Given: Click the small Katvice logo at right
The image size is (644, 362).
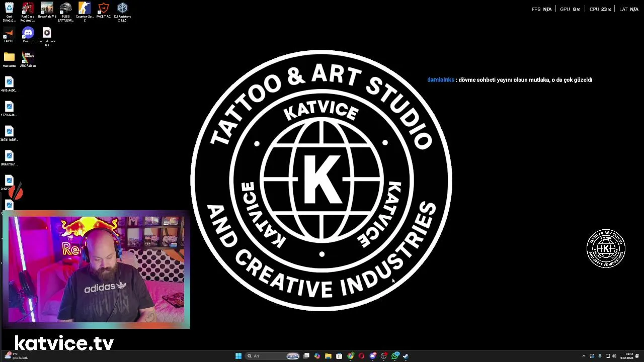Looking at the screenshot, I should [606, 248].
